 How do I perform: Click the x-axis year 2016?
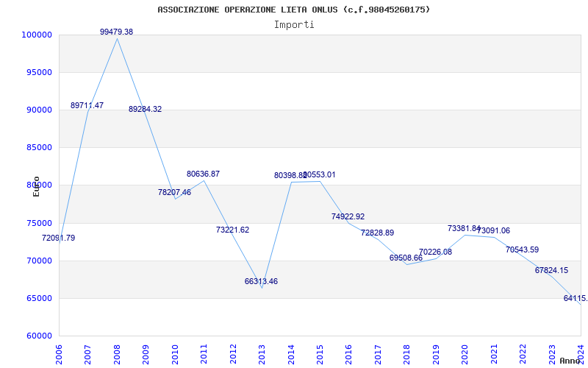click(x=349, y=354)
